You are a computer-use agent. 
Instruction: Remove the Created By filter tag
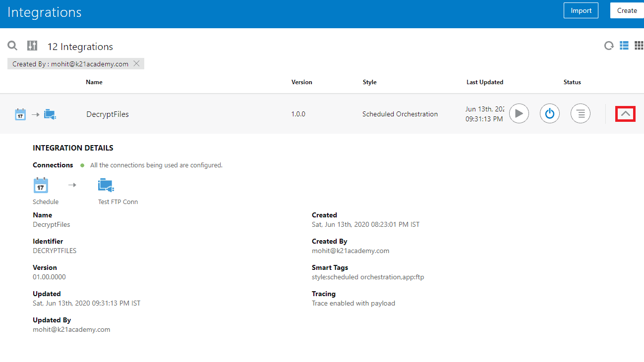point(137,63)
